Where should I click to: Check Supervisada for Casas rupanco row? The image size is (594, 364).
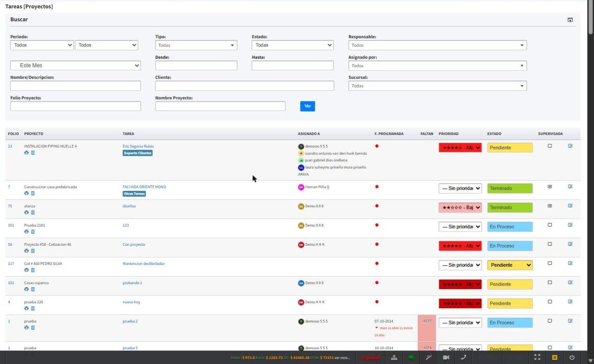pyautogui.click(x=550, y=282)
